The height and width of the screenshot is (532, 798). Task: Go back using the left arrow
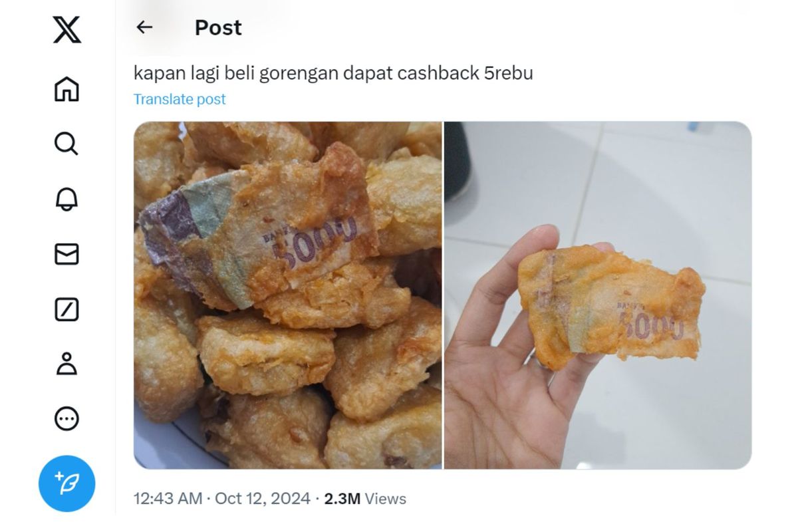[x=144, y=27]
